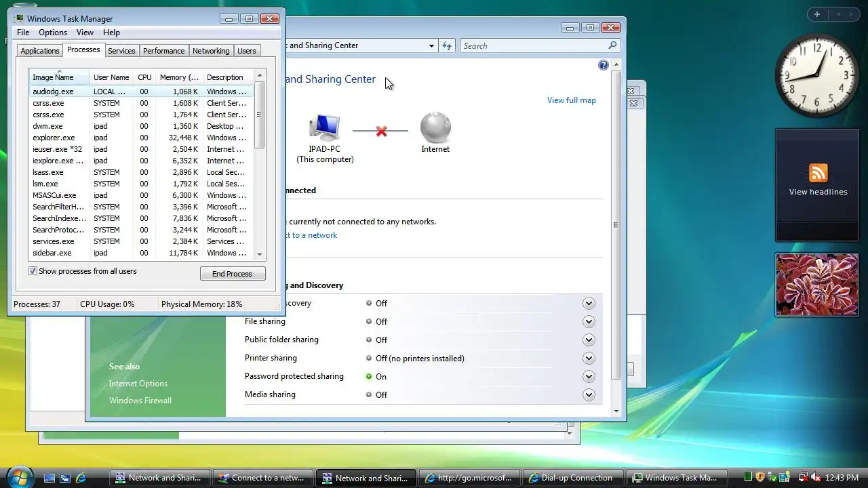Expand the File sharing settings chevron
This screenshot has height=488, width=868.
589,321
